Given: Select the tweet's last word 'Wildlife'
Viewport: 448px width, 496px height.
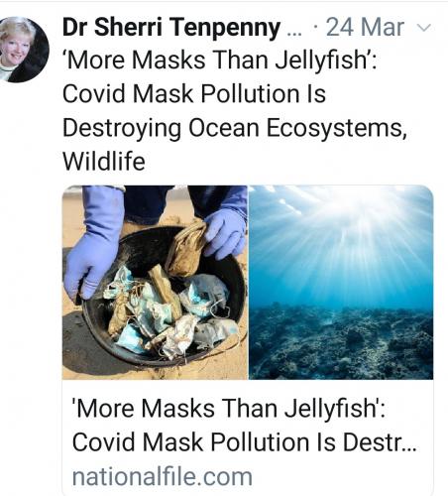Looking at the screenshot, I should pyautogui.click(x=104, y=162).
